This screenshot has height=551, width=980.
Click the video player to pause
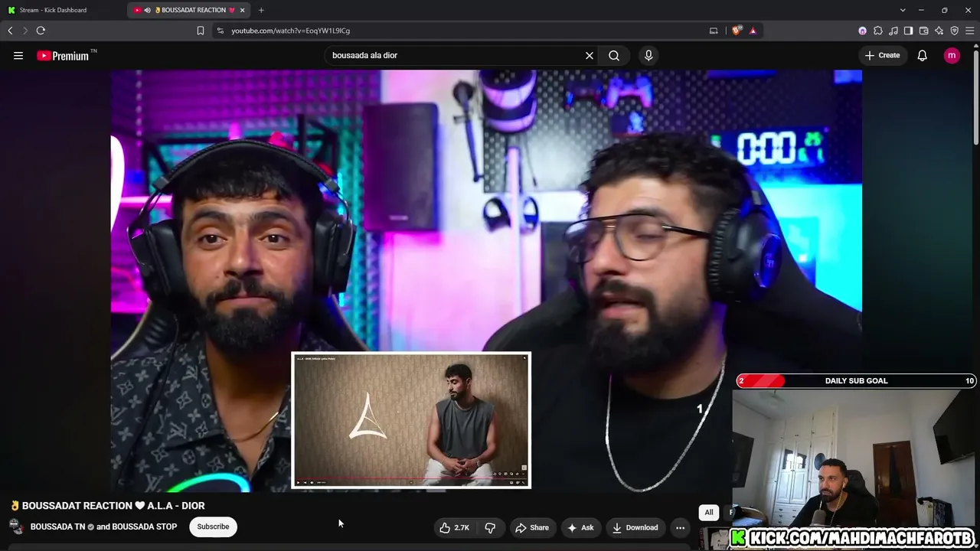coord(486,280)
